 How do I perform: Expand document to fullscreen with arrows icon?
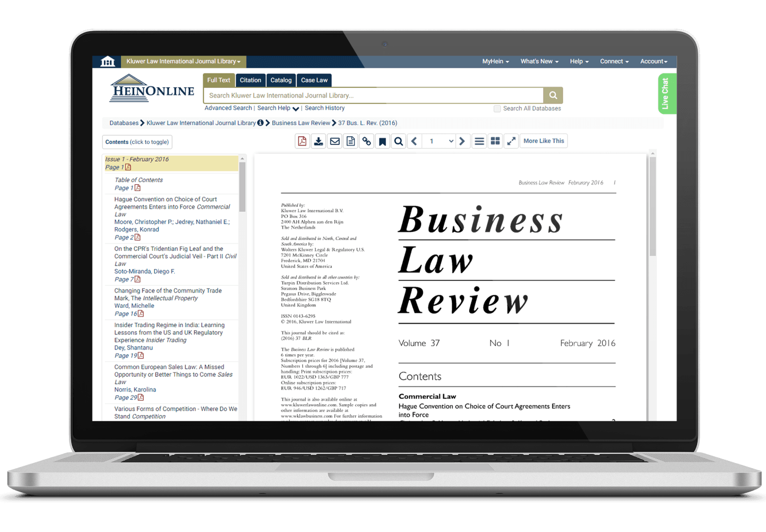pyautogui.click(x=511, y=141)
